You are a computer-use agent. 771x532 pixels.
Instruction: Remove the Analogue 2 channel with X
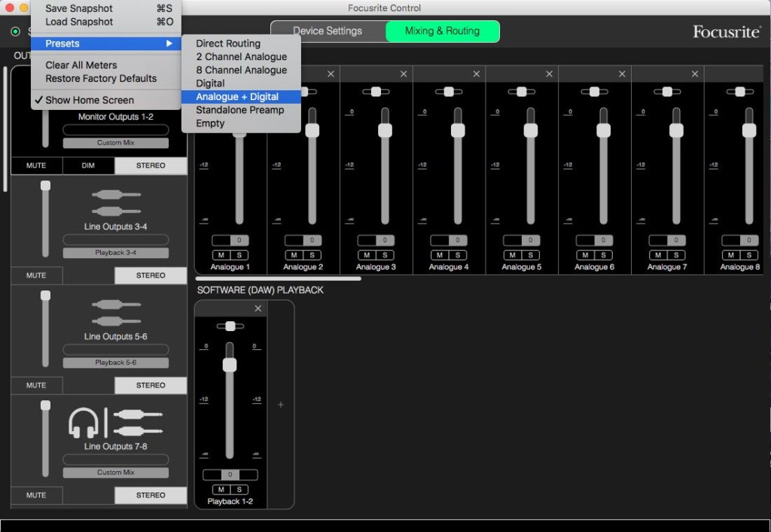tap(331, 74)
